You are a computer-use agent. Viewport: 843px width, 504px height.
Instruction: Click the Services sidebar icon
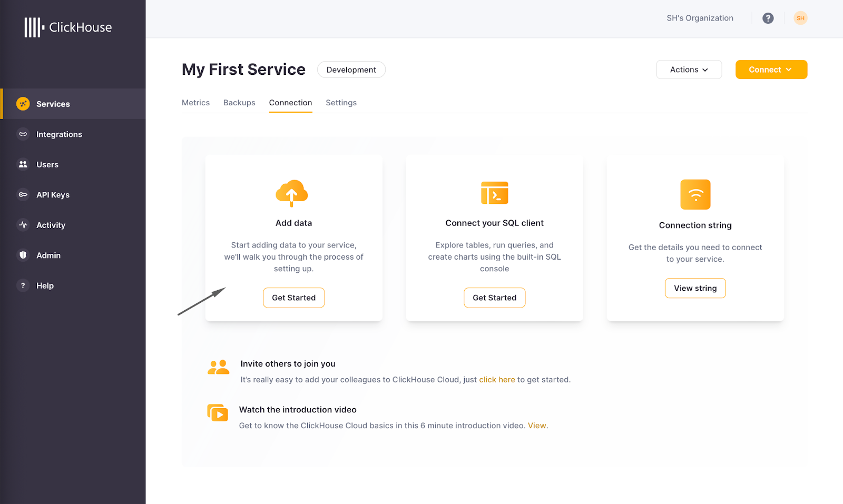coord(23,104)
